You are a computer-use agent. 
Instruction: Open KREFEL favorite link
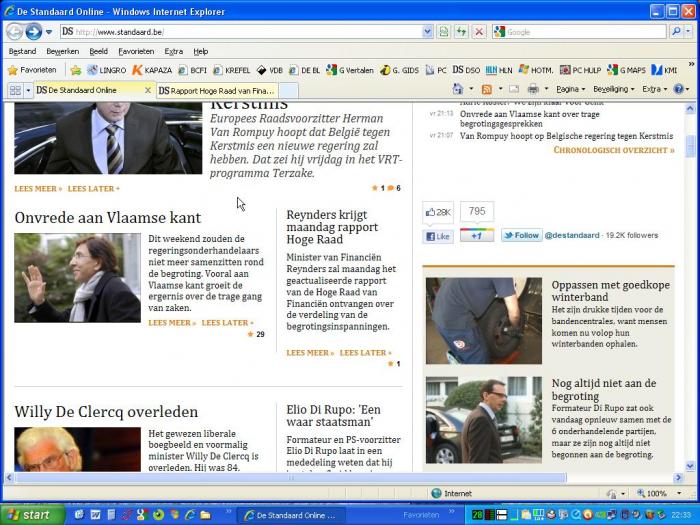pos(232,70)
